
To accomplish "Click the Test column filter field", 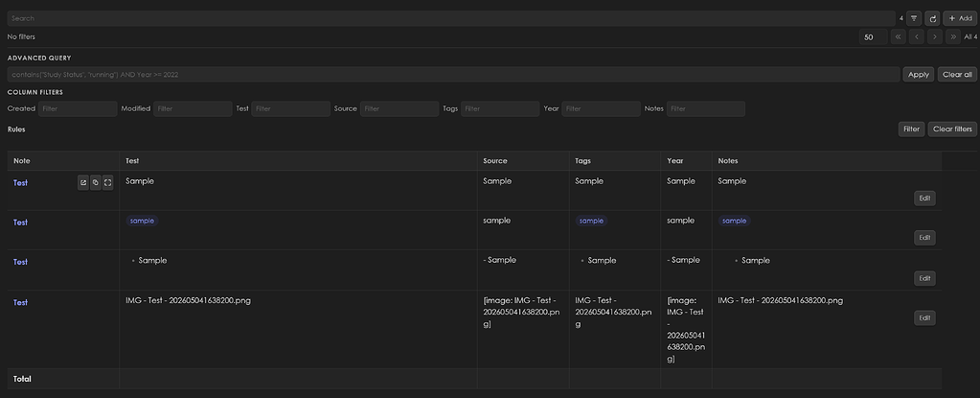I will click(x=290, y=109).
